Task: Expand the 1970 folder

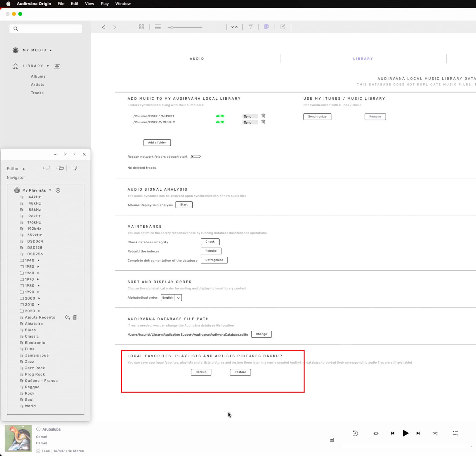Action: click(x=38, y=279)
